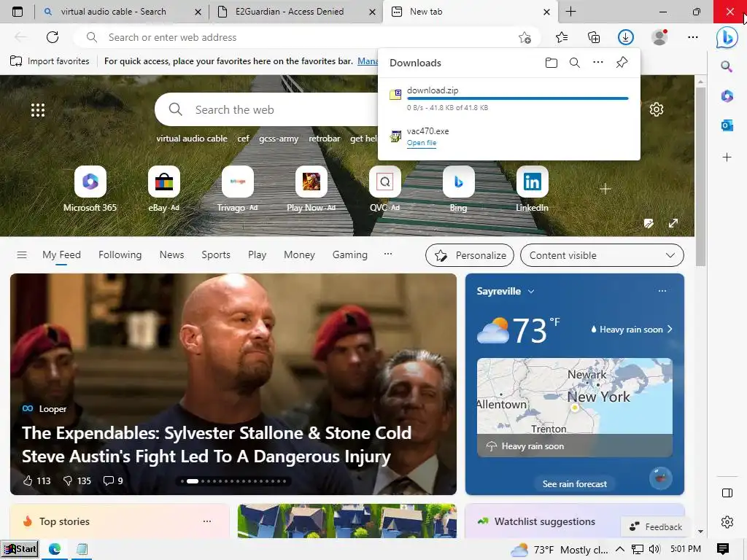Open more options in Downloads panel
The image size is (747, 560).
(x=598, y=63)
